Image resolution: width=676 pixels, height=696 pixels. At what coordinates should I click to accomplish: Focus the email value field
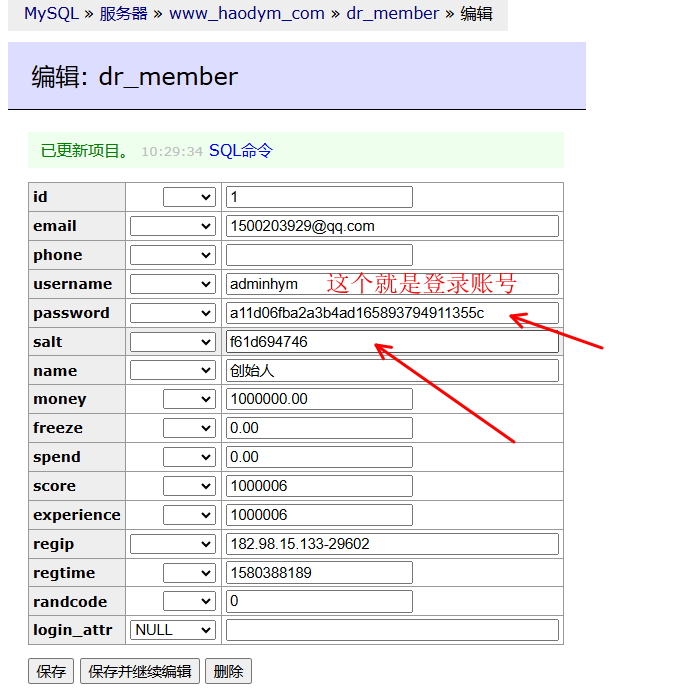pos(392,226)
